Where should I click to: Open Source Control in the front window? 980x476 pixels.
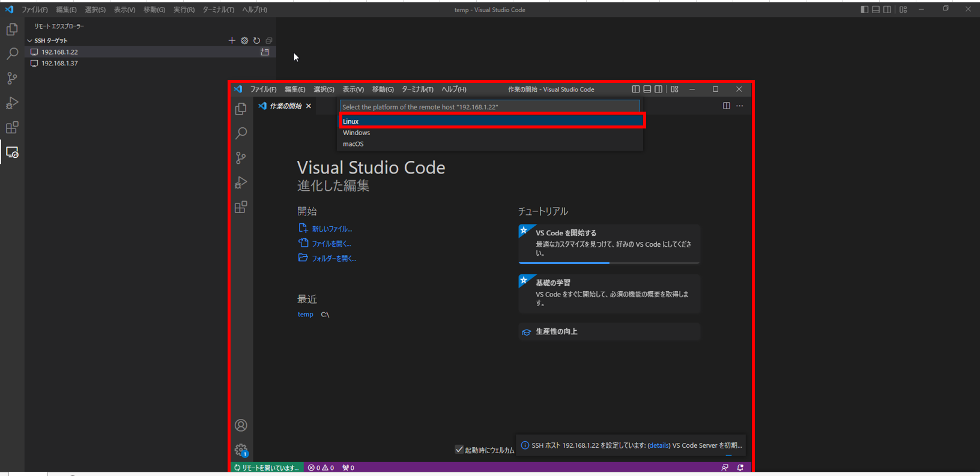coord(241,158)
